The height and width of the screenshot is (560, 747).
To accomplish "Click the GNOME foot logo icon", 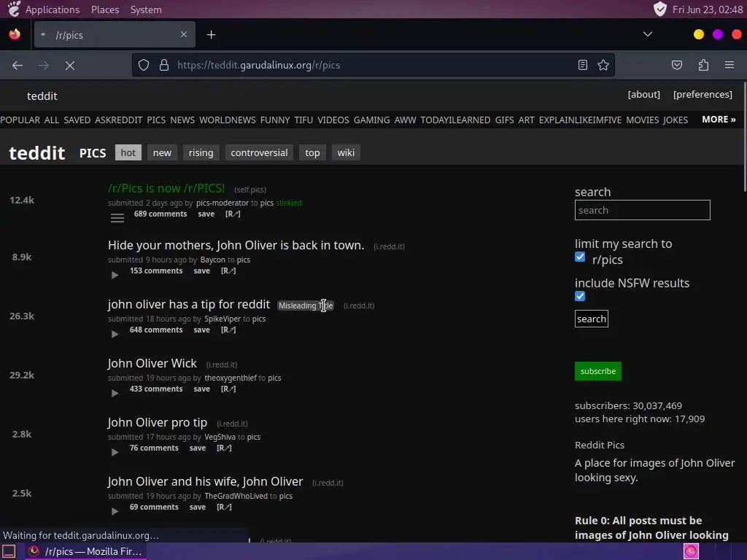I will tap(14, 9).
